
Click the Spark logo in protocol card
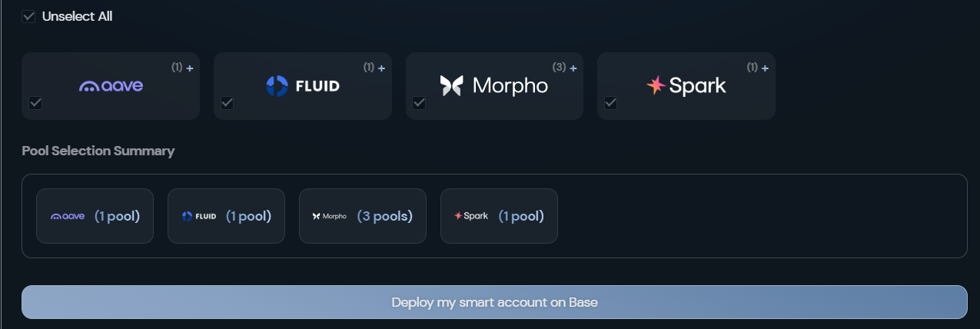point(686,85)
